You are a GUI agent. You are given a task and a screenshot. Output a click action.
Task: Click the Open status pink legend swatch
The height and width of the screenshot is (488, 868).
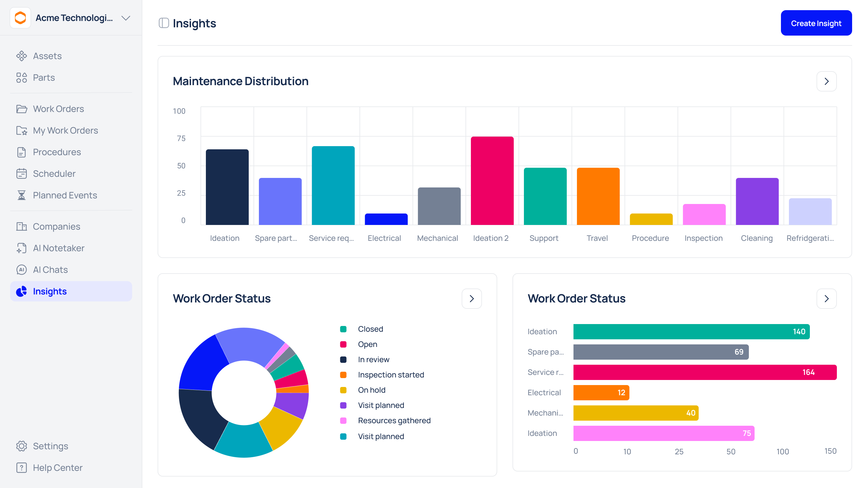pos(343,344)
